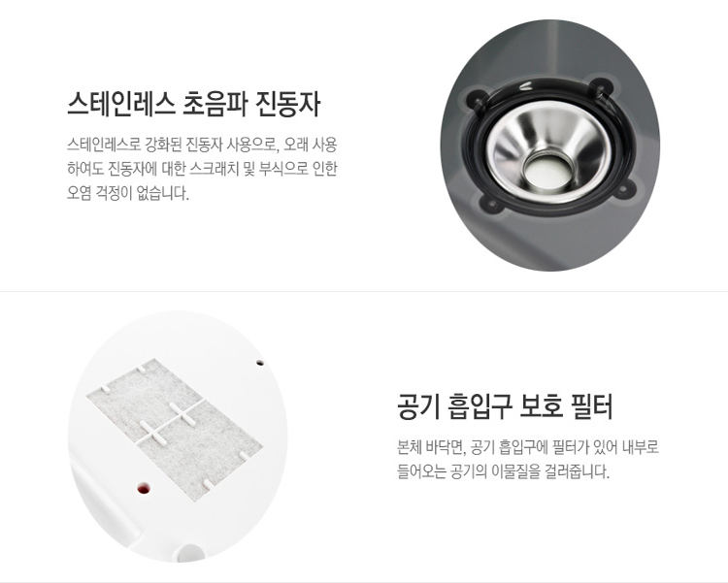Click the 공기 흡입구 보호 필터 heading

505,406
